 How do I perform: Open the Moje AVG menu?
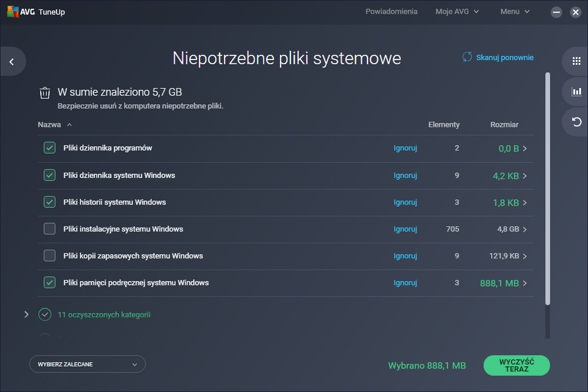click(457, 12)
